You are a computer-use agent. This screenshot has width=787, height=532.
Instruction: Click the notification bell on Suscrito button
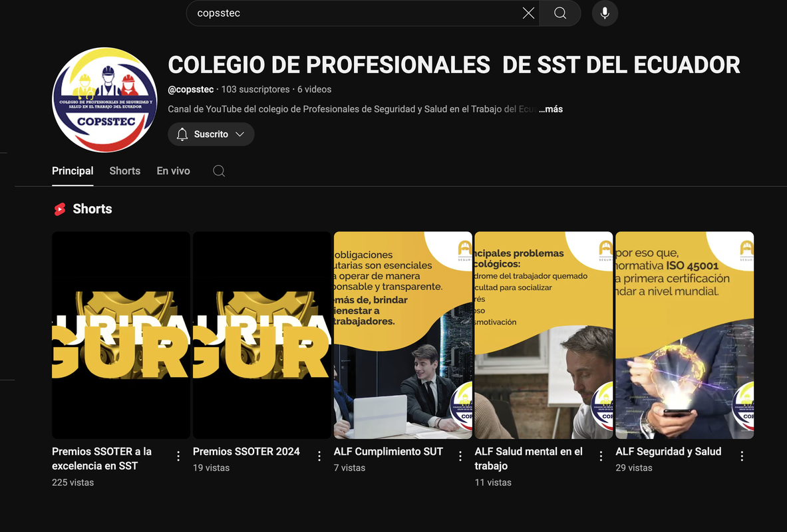point(182,134)
